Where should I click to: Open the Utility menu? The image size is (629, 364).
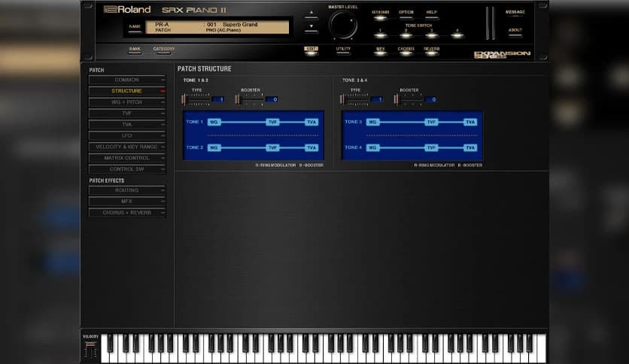(343, 50)
